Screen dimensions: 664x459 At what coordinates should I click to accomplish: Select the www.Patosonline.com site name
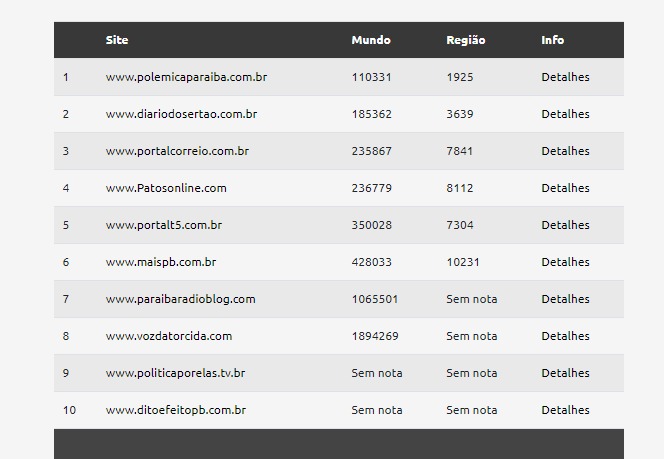point(166,188)
